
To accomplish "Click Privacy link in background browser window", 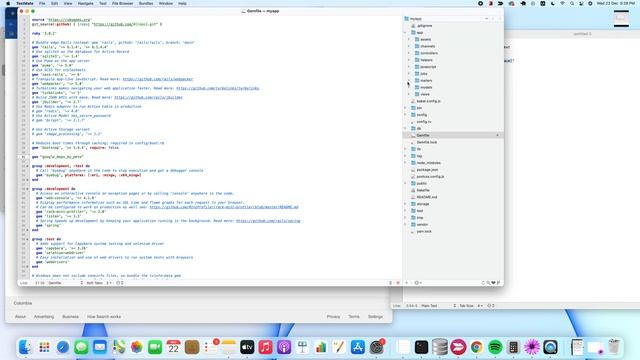I will click(333, 317).
